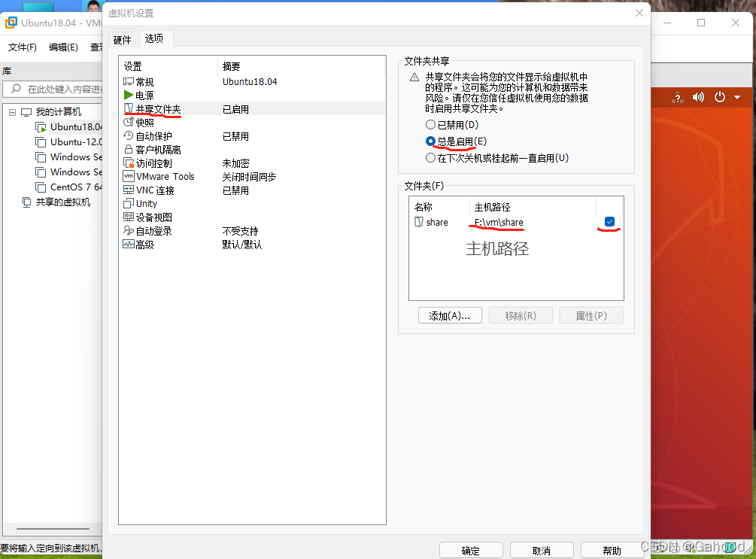Click the 关闭时间同步 summary text

coord(249,177)
